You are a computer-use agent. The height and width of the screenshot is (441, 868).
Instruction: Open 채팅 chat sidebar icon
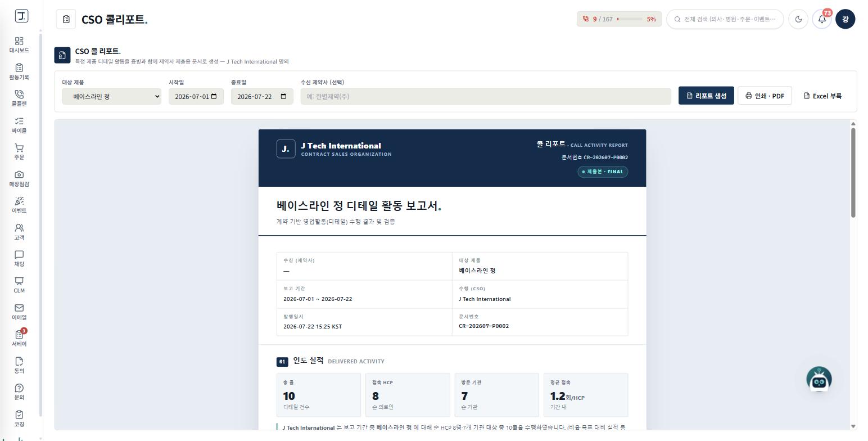pos(19,258)
